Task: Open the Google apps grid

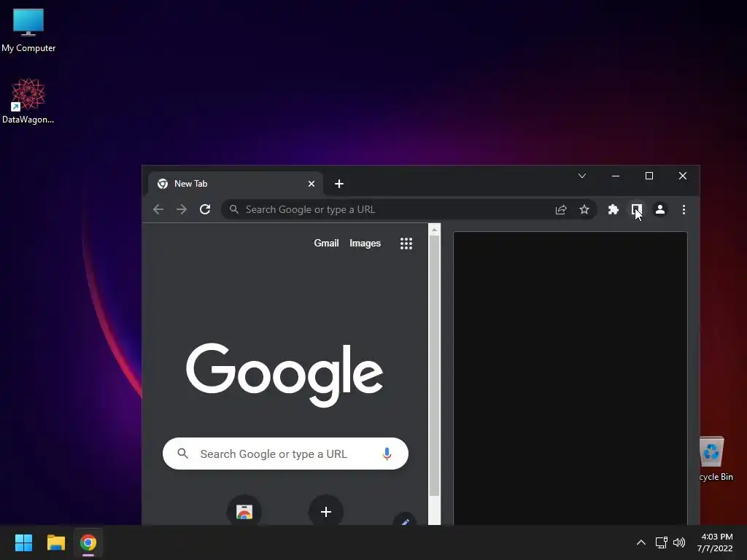Action: pyautogui.click(x=406, y=244)
